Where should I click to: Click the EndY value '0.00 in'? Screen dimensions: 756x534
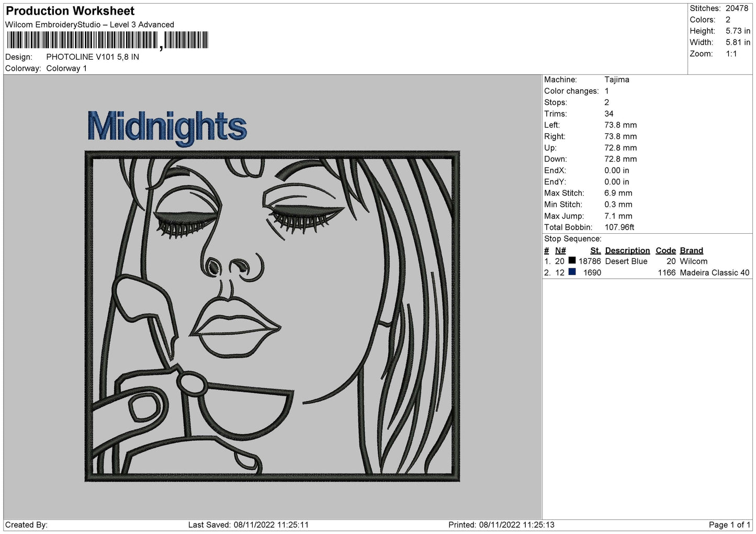[617, 182]
